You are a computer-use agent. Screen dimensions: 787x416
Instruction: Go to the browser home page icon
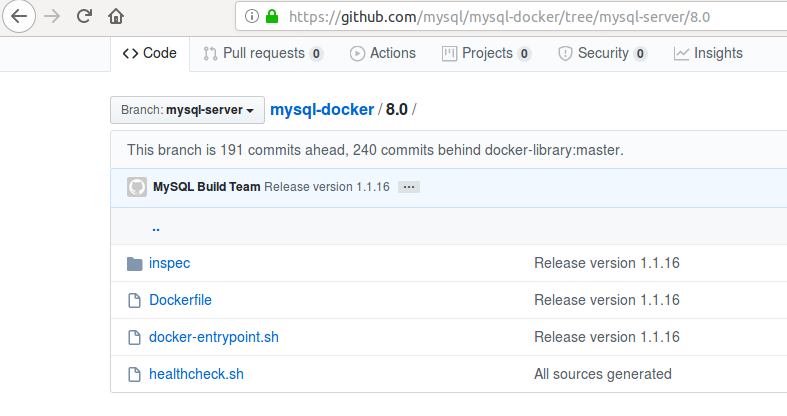(x=116, y=16)
